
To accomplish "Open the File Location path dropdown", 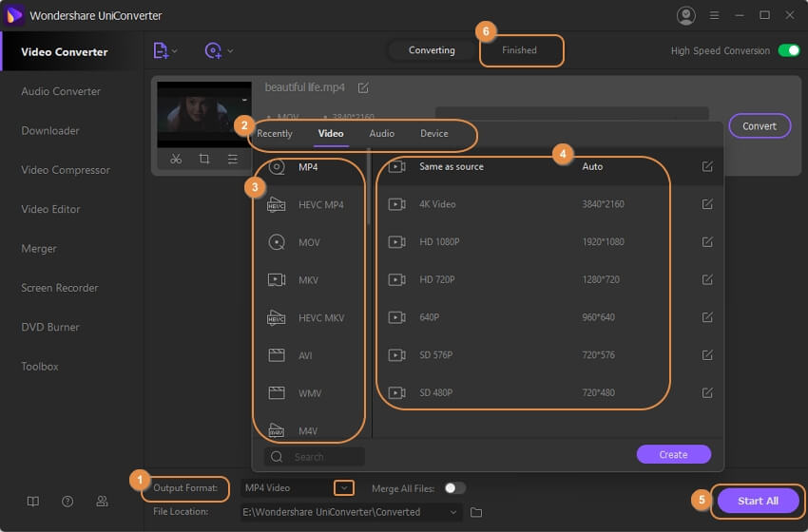I will click(x=452, y=512).
